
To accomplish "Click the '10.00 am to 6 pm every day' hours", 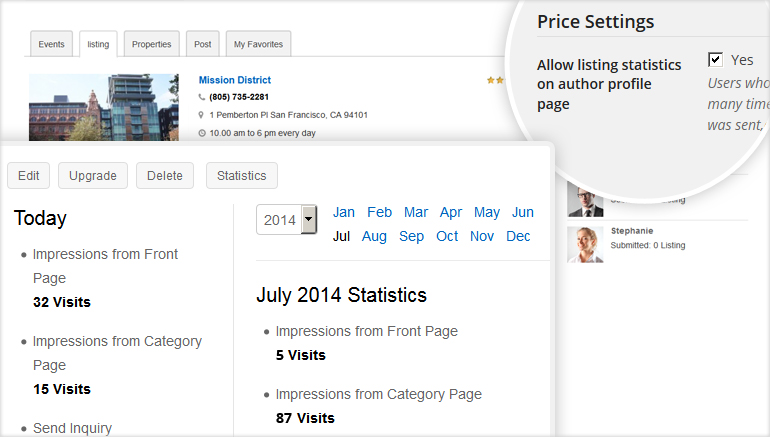I will click(x=262, y=133).
